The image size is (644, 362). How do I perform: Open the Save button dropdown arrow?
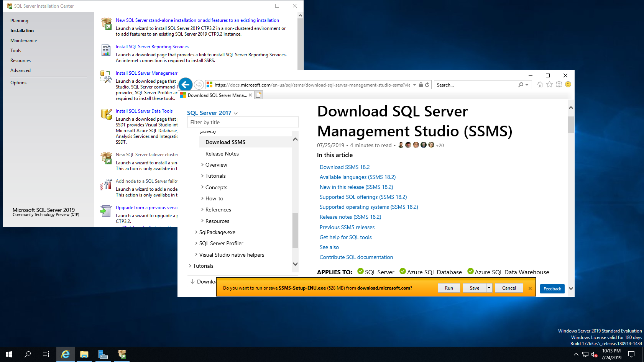489,288
